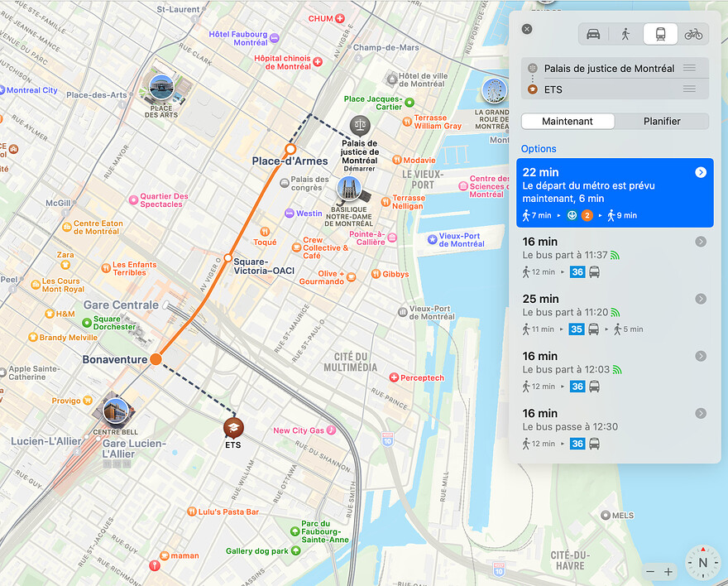The height and width of the screenshot is (586, 728).
Task: Click bus 36 badge for 12:03 departure
Action: tap(577, 387)
